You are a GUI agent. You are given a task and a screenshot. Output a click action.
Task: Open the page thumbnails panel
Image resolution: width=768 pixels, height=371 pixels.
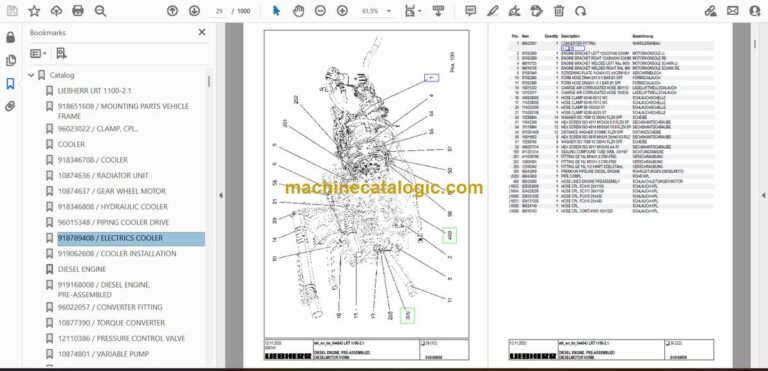(x=10, y=60)
